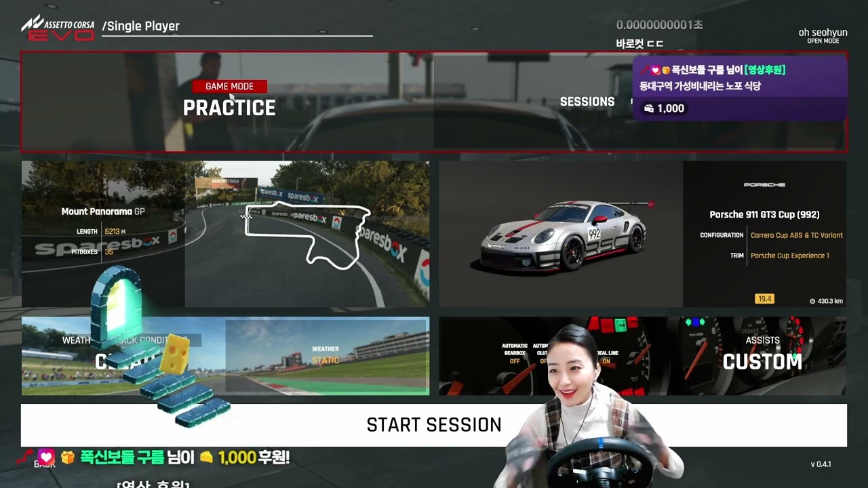Click the v 0.4.1 version label
The height and width of the screenshot is (488, 868).
pyautogui.click(x=821, y=464)
